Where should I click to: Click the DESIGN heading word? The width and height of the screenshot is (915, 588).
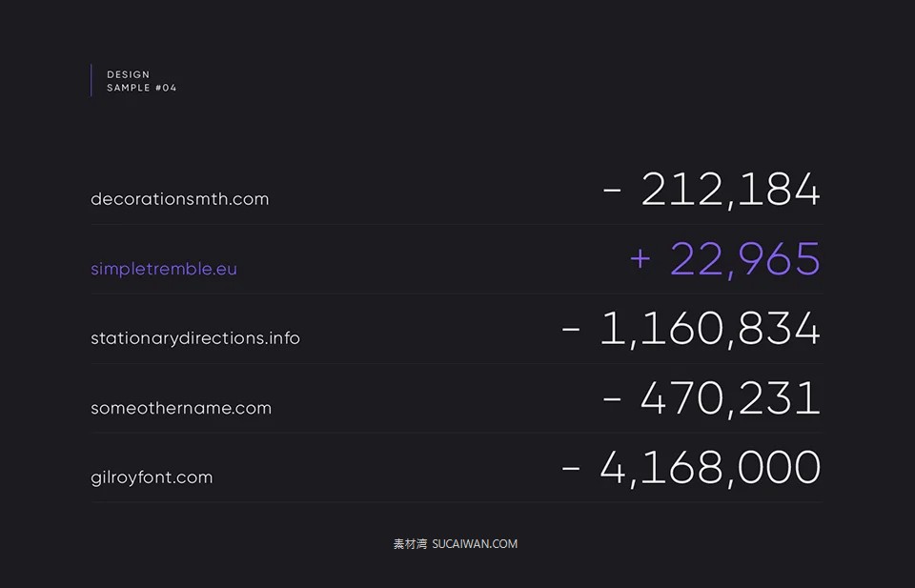[128, 74]
